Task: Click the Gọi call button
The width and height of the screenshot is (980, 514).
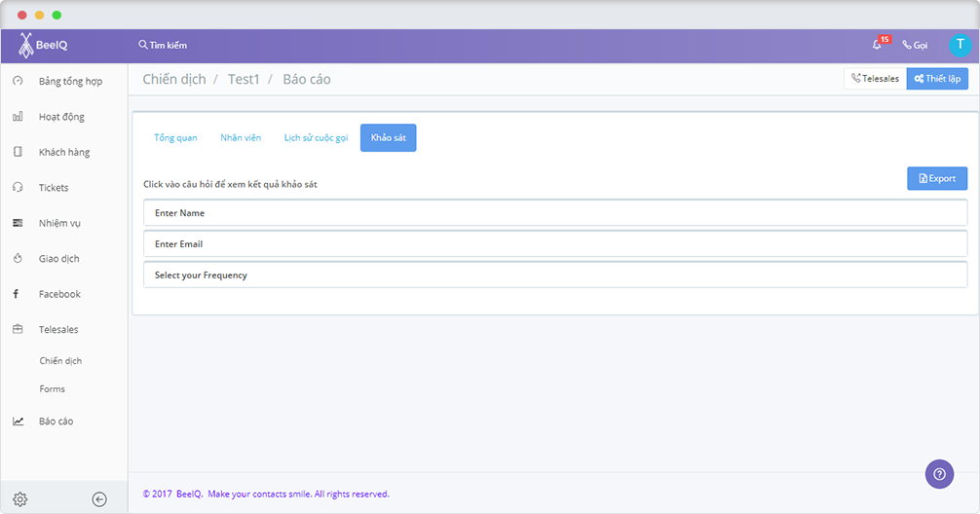Action: point(915,45)
